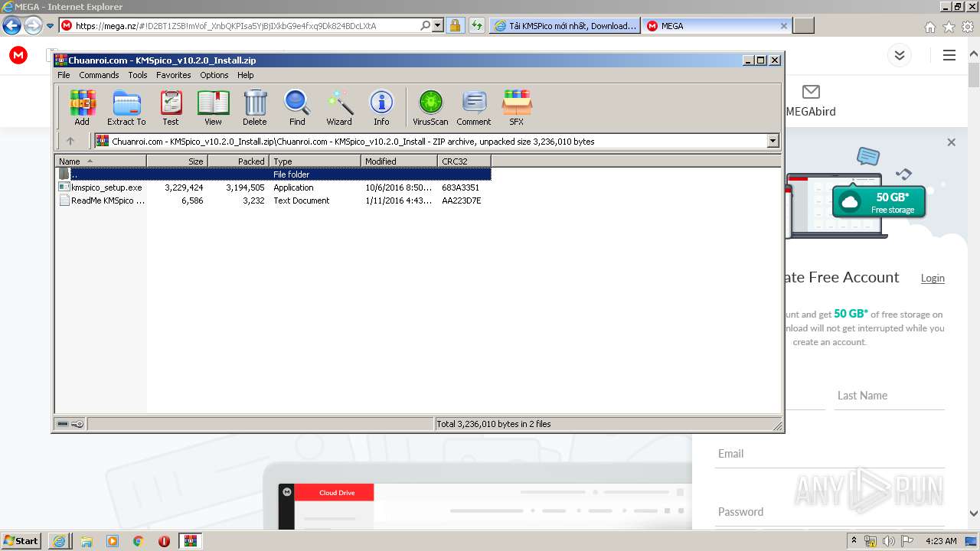Click the address bar search magnifier icon
Screen dimensions: 980x551
point(426,25)
